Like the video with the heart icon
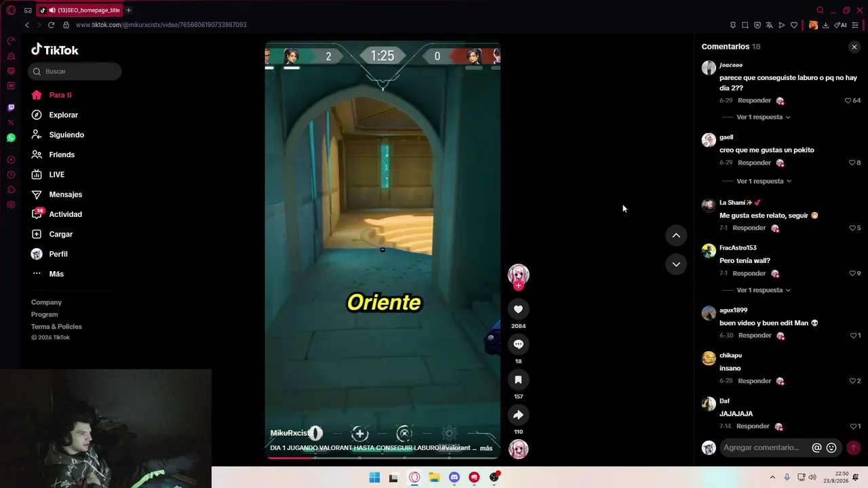 pos(518,309)
